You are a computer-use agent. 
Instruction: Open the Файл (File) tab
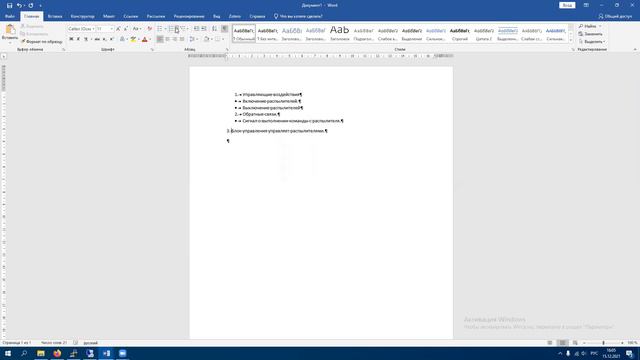click(x=10, y=16)
